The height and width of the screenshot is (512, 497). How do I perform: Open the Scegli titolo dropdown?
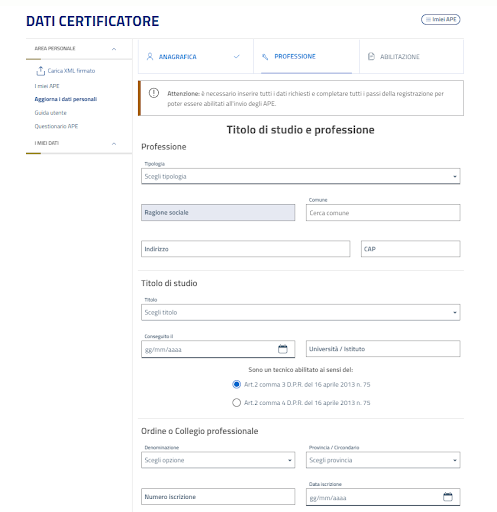click(x=301, y=312)
